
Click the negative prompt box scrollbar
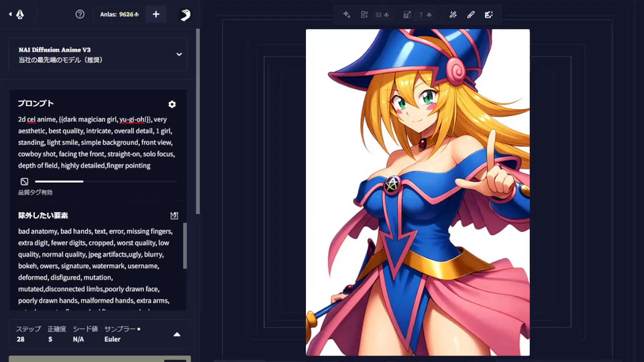[x=184, y=246]
